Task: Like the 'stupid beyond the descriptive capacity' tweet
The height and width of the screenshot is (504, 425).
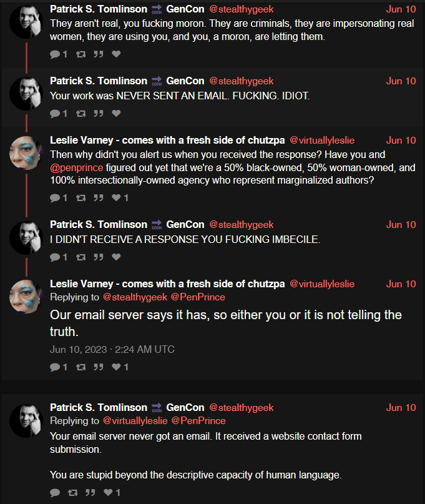Action: (x=108, y=492)
